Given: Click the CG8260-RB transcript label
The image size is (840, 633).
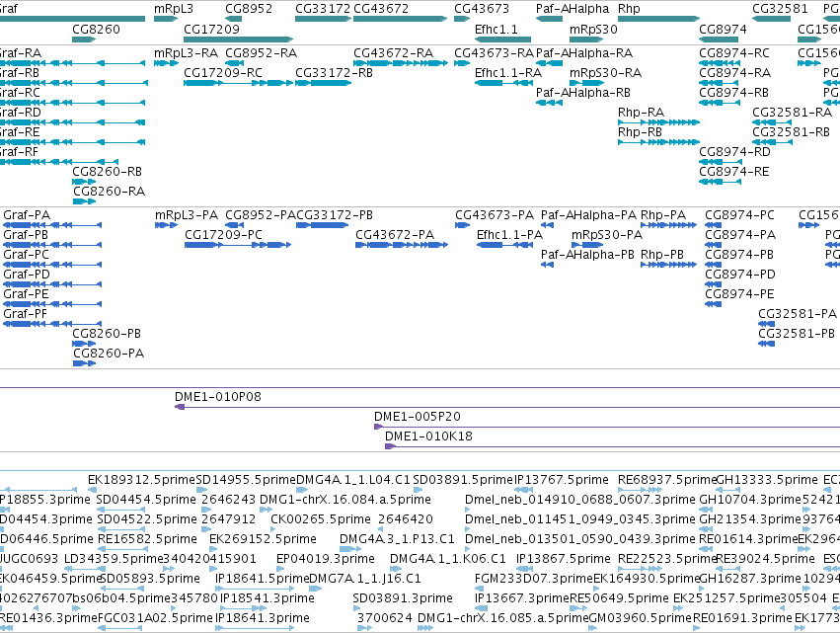Looking at the screenshot, I should 108,172.
